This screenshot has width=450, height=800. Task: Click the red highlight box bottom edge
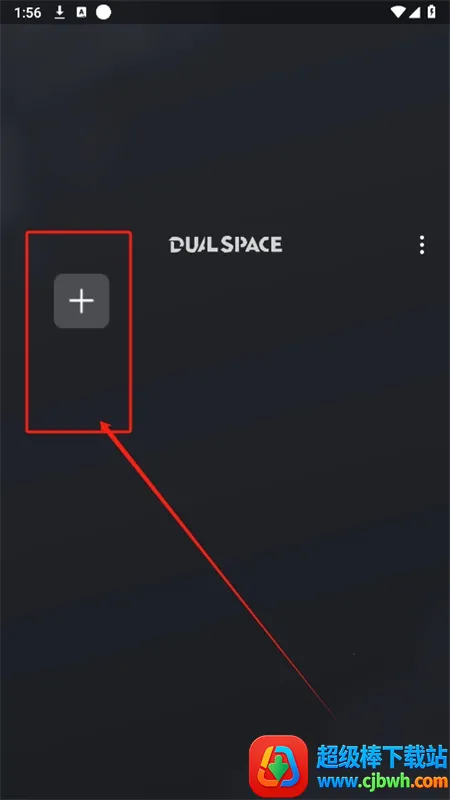[79, 432]
